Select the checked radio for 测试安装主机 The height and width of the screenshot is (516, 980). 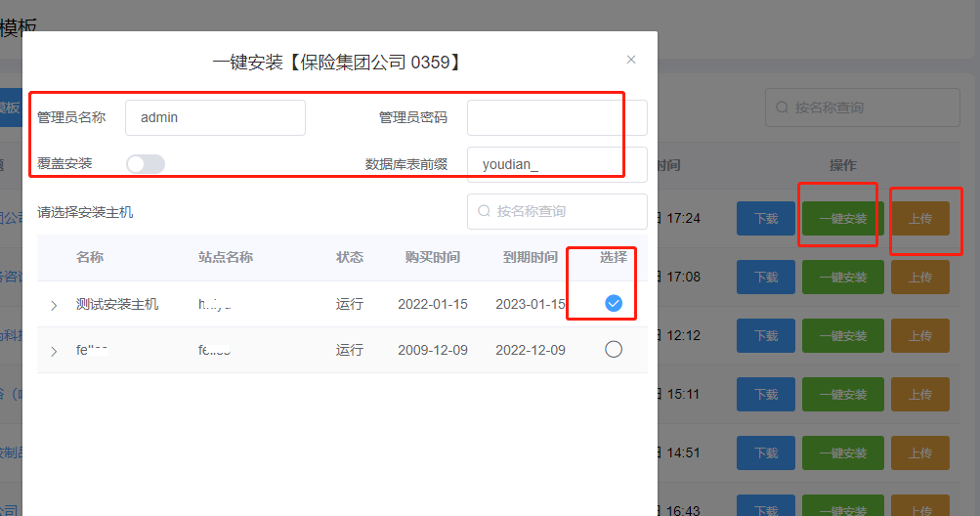[614, 304]
